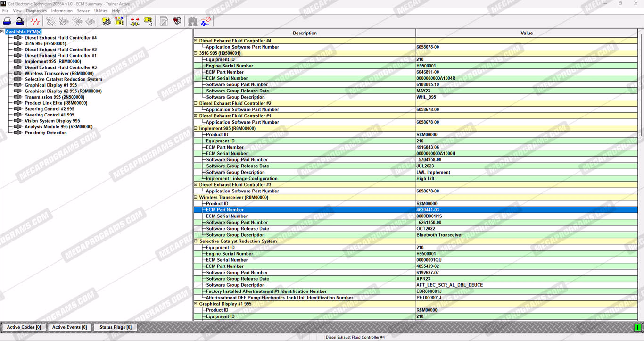The height and width of the screenshot is (341, 644).
Task: Click the chip icon with red waveform
Action: pos(177,21)
